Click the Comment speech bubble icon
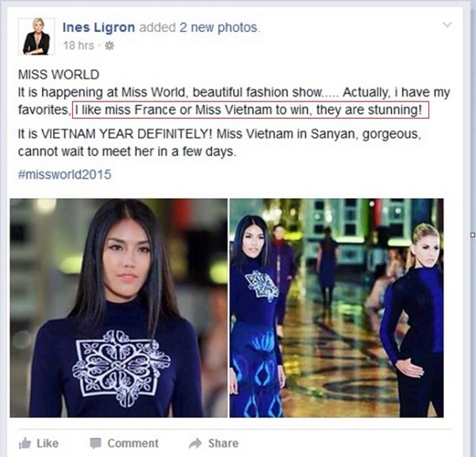 pyautogui.click(x=96, y=444)
